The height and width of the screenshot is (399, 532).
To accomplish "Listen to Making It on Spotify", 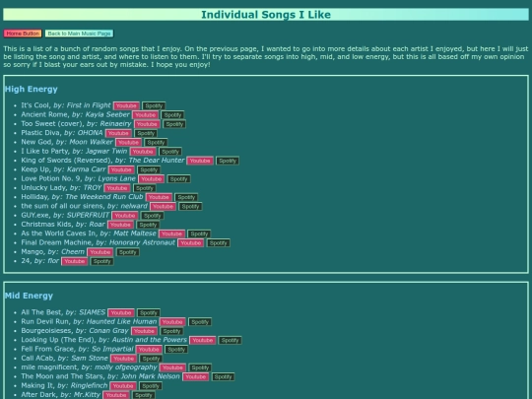I will pos(151,386).
